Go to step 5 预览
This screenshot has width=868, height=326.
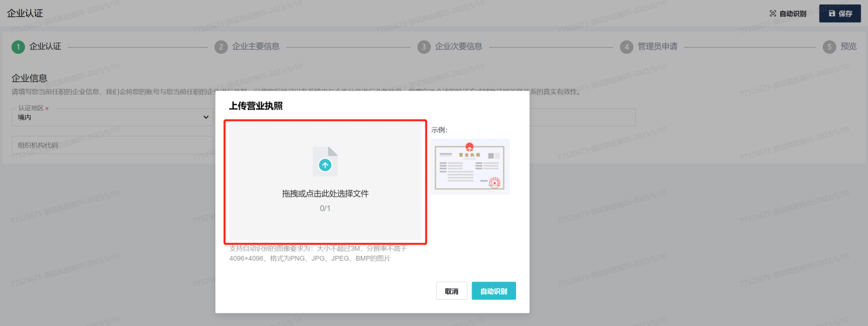(840, 46)
